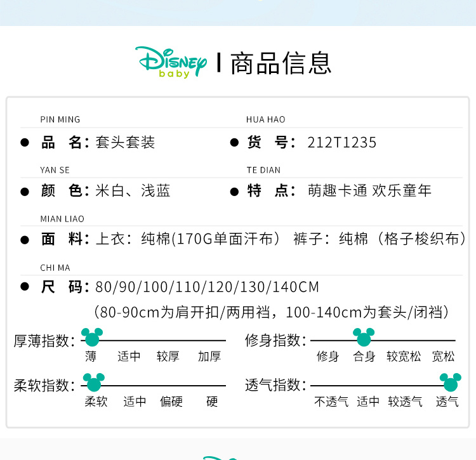This screenshot has width=476, height=460.
Task: Click 薄 on thickness scale
Action: click(91, 357)
